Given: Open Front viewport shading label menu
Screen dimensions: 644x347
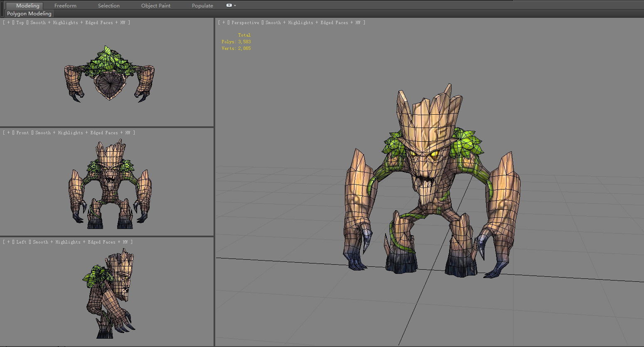Looking at the screenshot, I should [x=83, y=133].
